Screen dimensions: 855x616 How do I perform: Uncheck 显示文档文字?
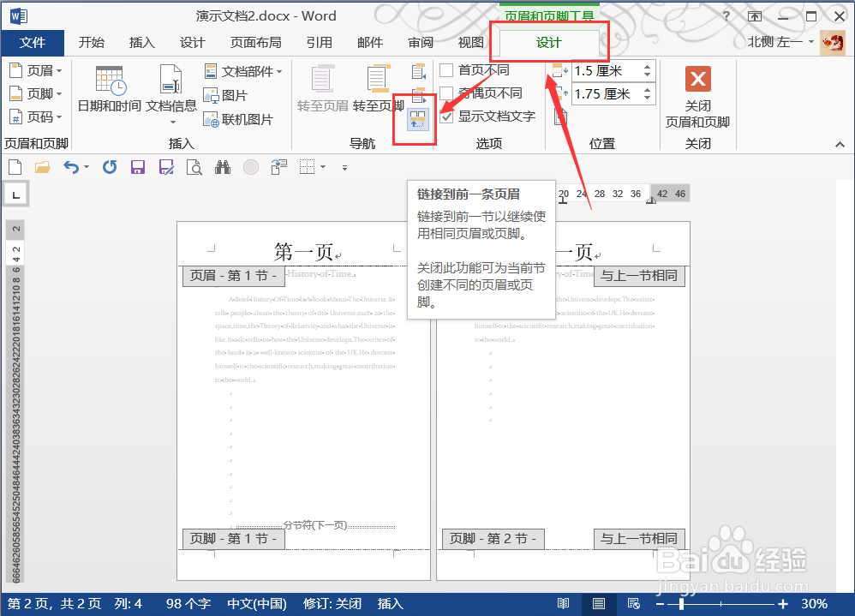(446, 118)
